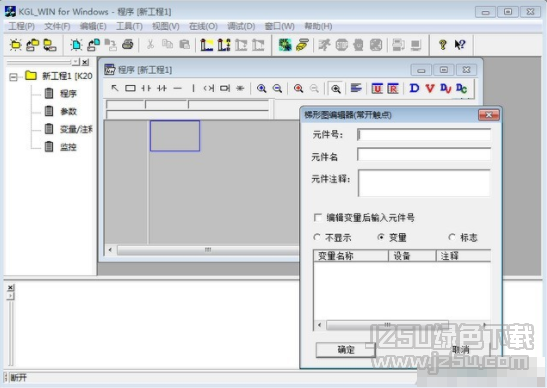Select the '变量' radio button
This screenshot has height=388, width=547.
click(x=381, y=237)
